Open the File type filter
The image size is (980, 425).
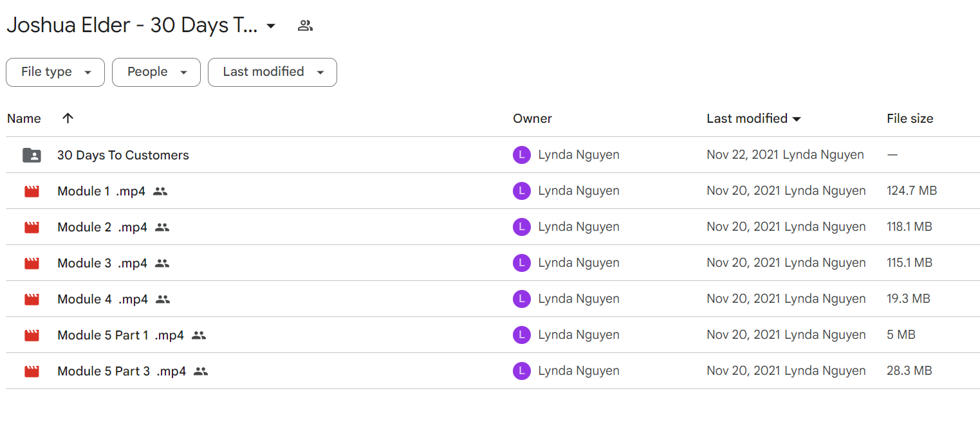[x=55, y=72]
